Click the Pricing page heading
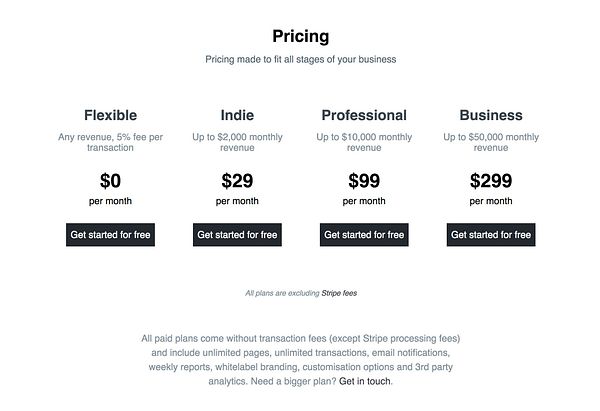The image size is (600, 411). click(300, 36)
